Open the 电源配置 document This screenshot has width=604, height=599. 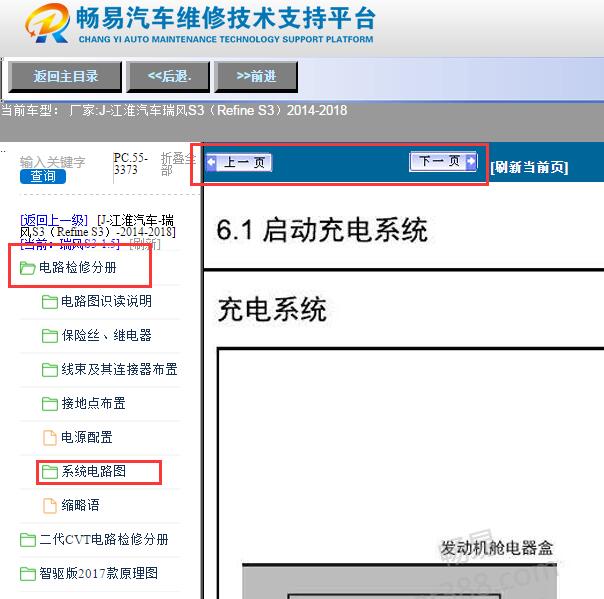coord(87,437)
